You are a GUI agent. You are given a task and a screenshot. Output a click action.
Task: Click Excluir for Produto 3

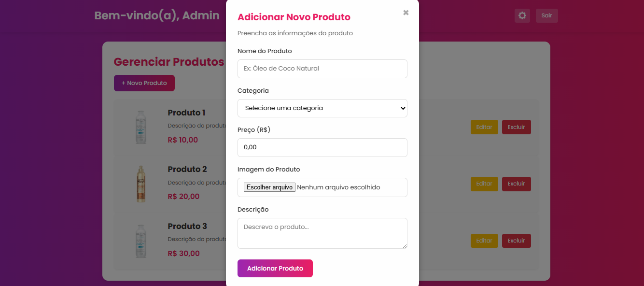tap(516, 241)
